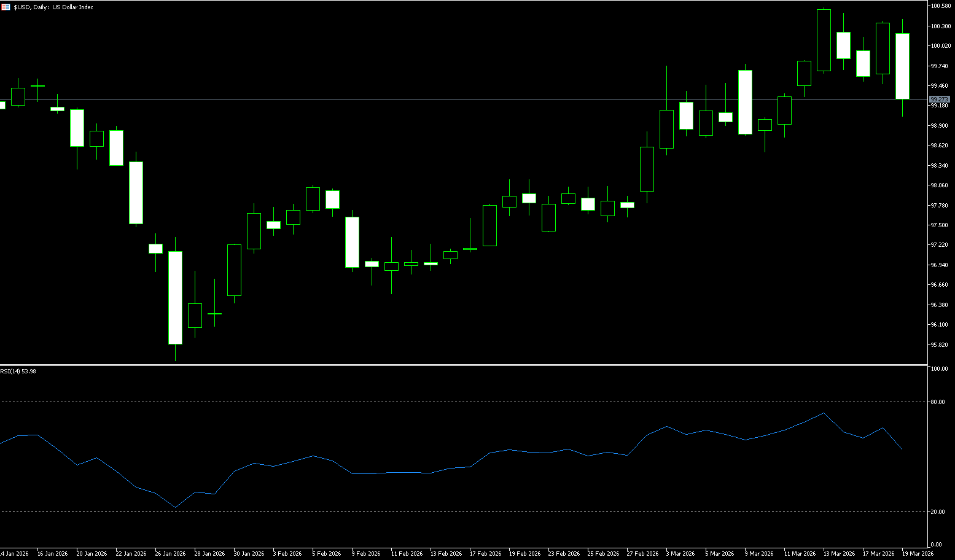Image resolution: width=955 pixels, height=560 pixels.
Task: Click the "3 Mar 2026" date label
Action: click(680, 554)
